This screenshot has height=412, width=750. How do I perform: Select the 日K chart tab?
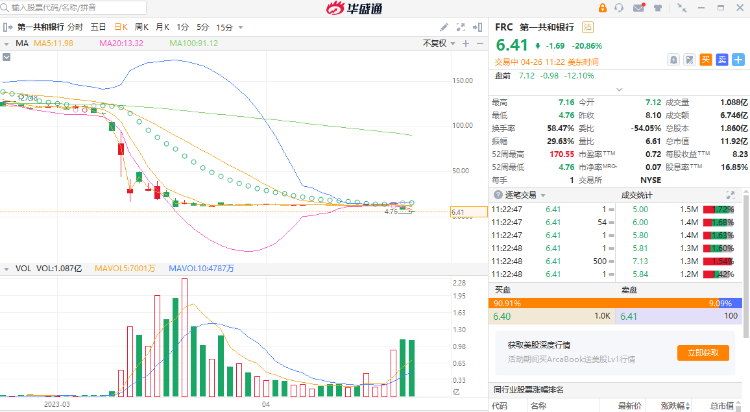point(121,27)
